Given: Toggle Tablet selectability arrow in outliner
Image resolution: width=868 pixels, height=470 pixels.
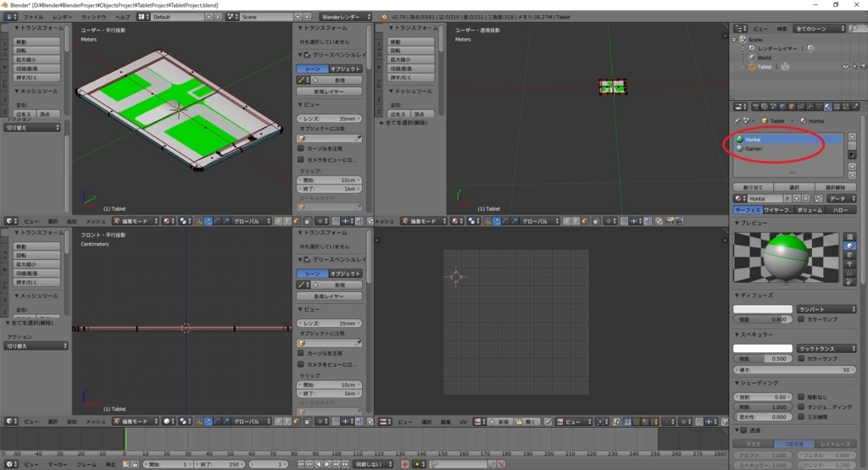Looking at the screenshot, I should click(x=854, y=66).
